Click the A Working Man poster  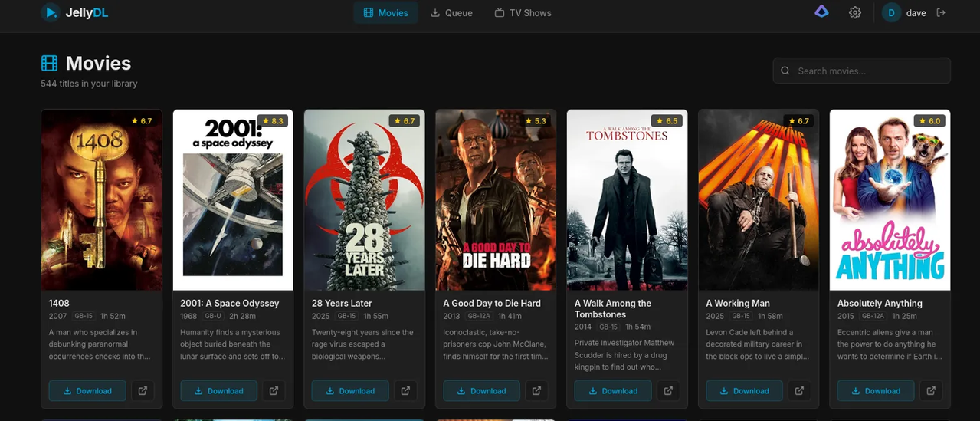[759, 199]
